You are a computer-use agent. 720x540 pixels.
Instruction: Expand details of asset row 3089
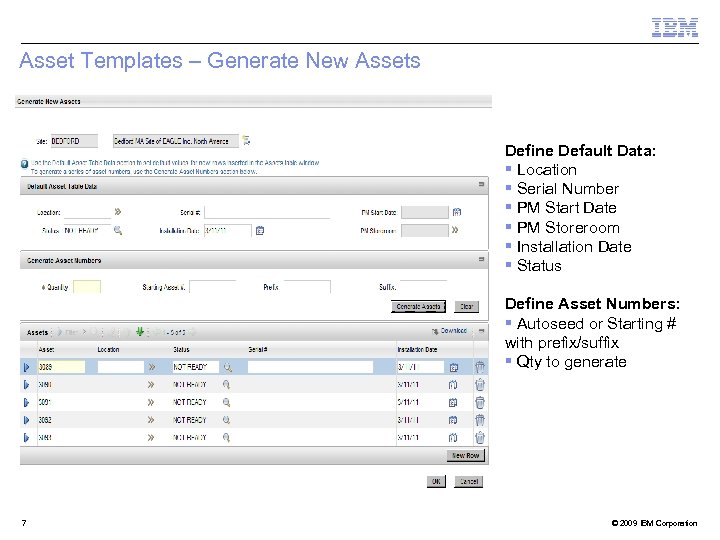26,367
